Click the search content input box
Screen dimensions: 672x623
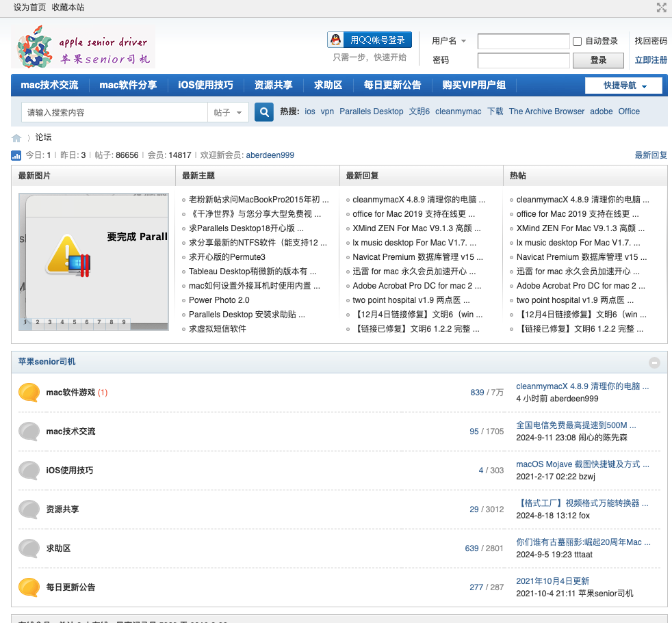(x=115, y=113)
